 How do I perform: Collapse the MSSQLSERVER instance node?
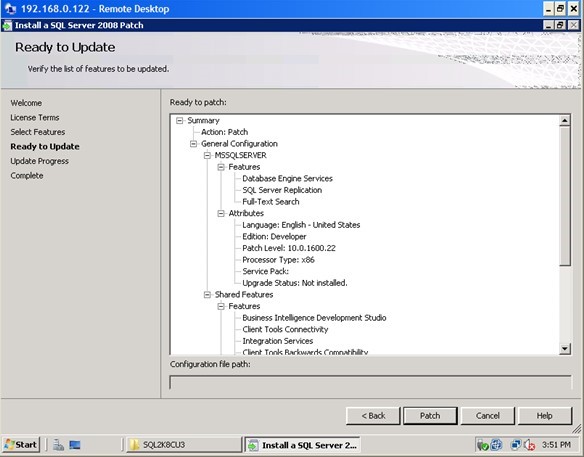207,155
